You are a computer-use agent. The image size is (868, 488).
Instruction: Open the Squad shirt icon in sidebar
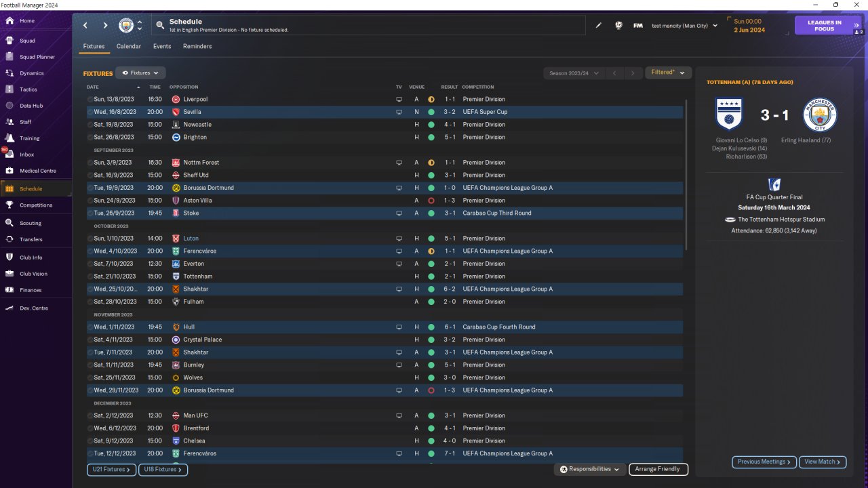tap(9, 41)
